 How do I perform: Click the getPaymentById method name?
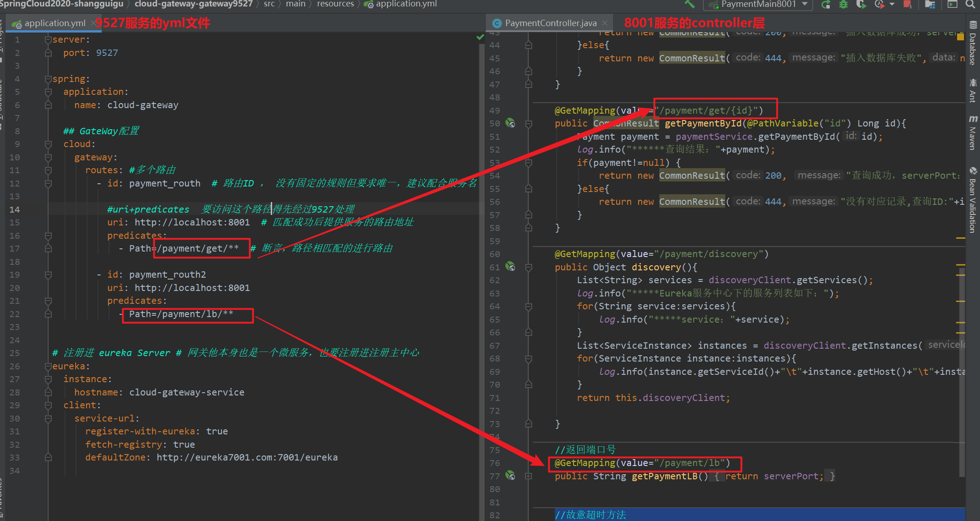coord(703,123)
